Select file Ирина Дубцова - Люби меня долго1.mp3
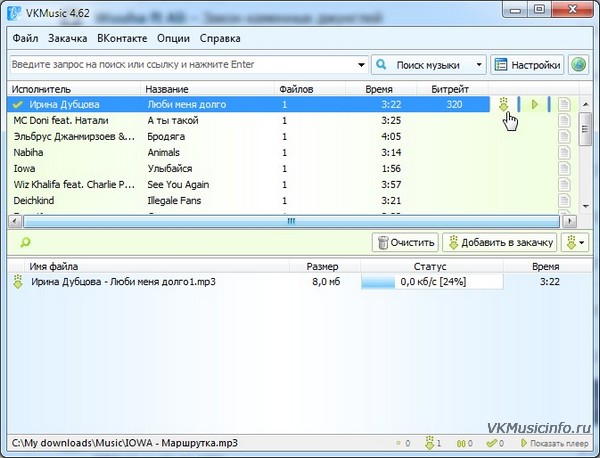The width and height of the screenshot is (600, 458). [123, 282]
